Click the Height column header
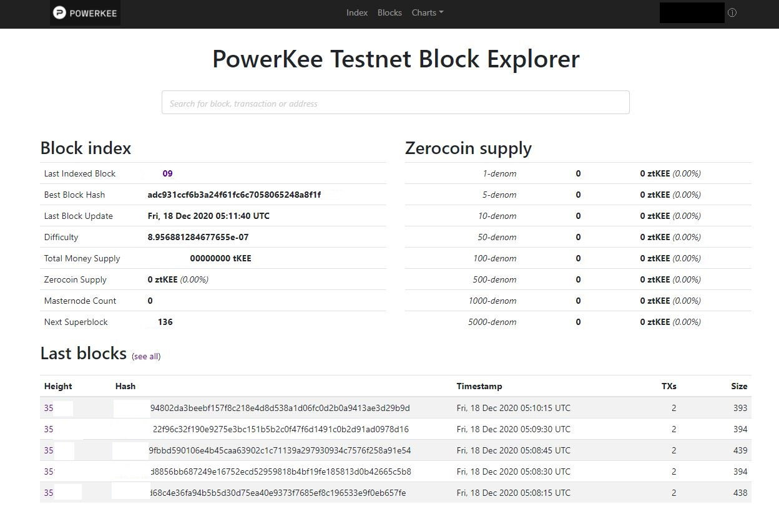The width and height of the screenshot is (779, 532). (58, 386)
